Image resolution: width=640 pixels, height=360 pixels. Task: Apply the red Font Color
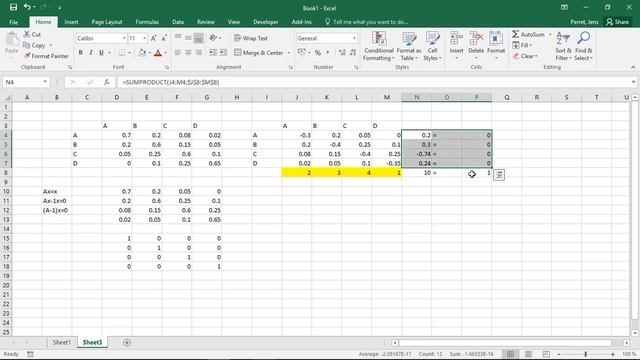(x=158, y=53)
